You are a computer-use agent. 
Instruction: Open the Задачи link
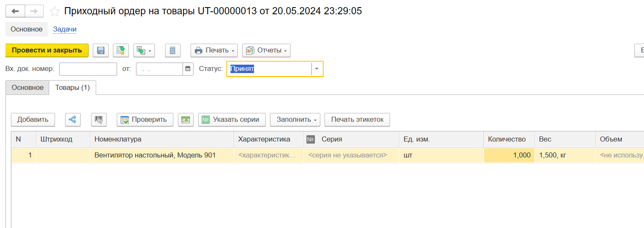pos(65,29)
